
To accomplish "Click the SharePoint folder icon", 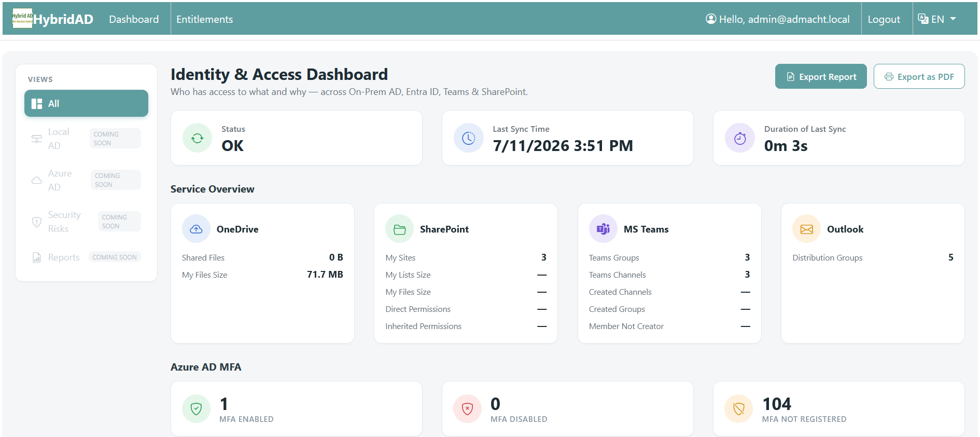I will click(399, 229).
